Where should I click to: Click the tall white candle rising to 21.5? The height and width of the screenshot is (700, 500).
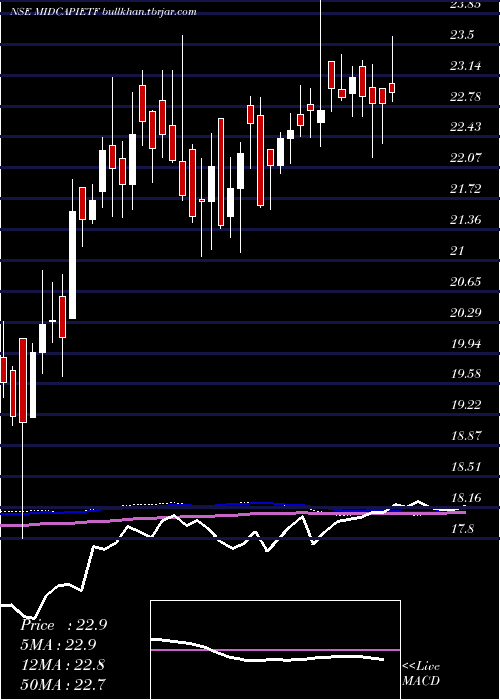click(x=72, y=265)
